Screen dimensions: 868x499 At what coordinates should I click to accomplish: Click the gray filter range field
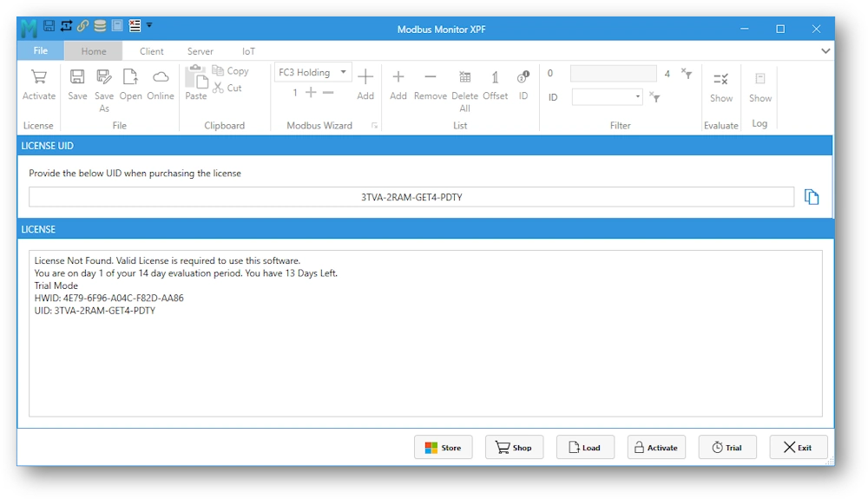[614, 74]
